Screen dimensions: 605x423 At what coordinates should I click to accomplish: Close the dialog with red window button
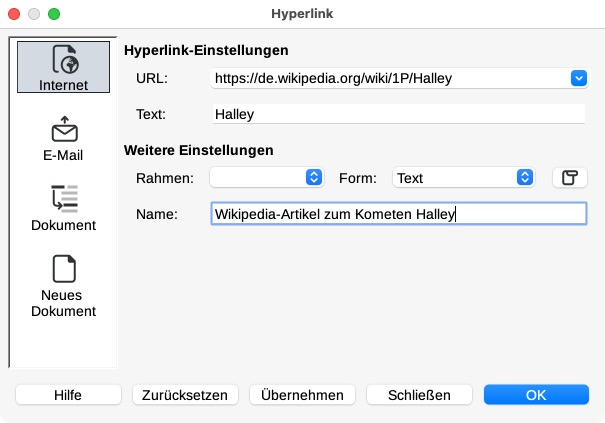[14, 14]
